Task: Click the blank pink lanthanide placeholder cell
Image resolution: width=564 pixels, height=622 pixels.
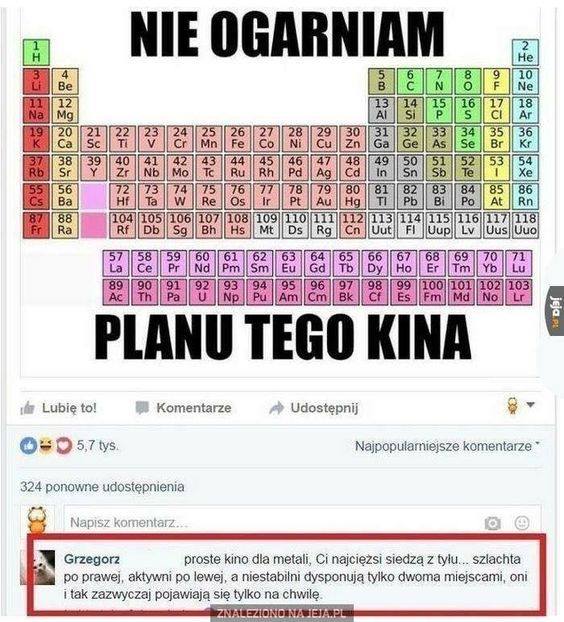Action: pos(94,196)
